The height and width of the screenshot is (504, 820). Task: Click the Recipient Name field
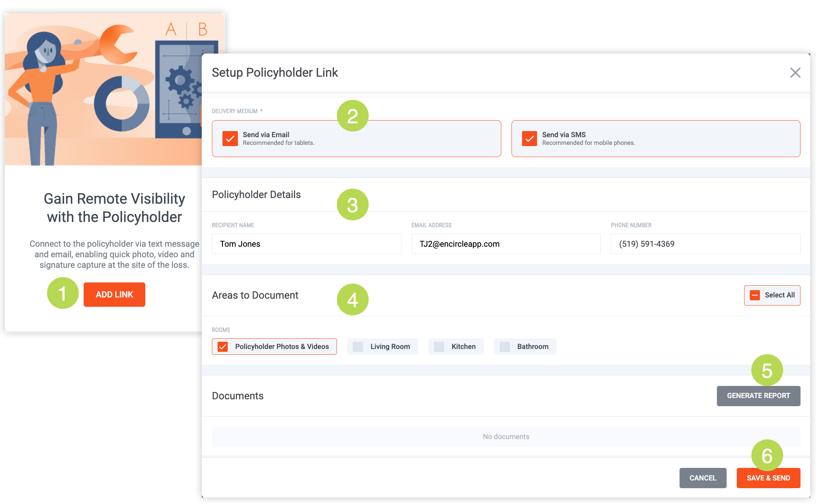(x=306, y=244)
